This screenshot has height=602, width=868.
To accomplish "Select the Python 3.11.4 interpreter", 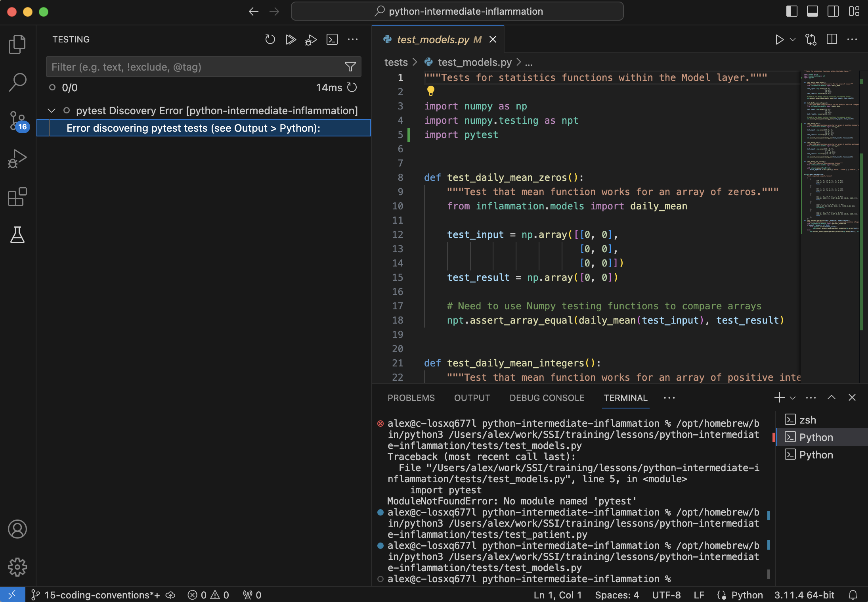I will pyautogui.click(x=805, y=594).
